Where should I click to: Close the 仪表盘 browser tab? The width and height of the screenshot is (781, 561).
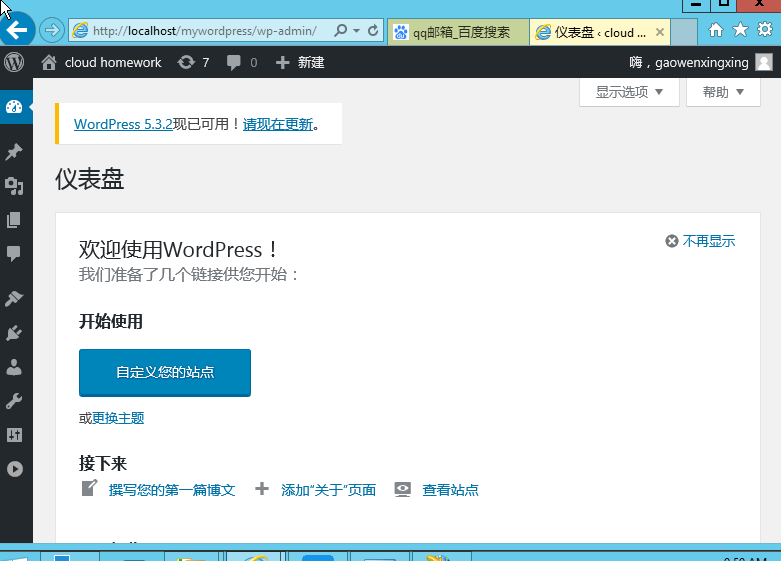coord(660,32)
